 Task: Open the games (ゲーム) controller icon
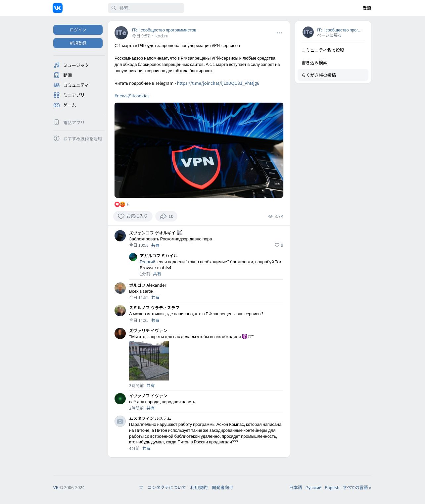point(57,105)
